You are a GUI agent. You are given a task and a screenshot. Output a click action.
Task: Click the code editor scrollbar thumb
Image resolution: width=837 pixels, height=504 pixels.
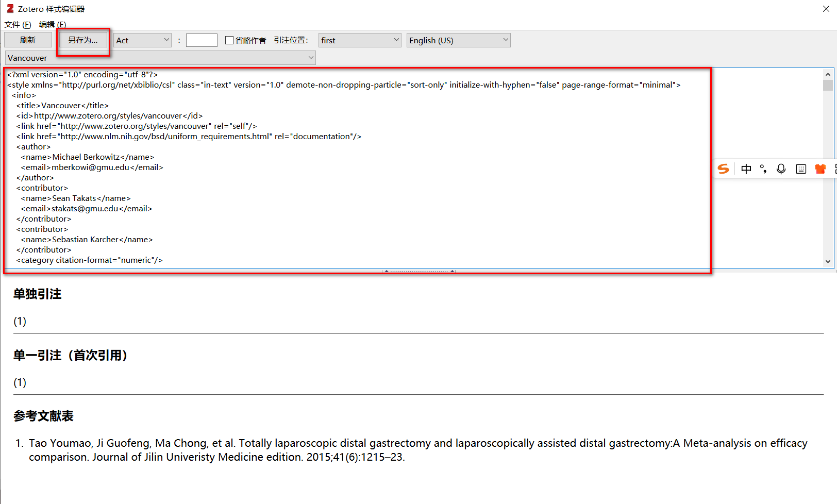828,85
